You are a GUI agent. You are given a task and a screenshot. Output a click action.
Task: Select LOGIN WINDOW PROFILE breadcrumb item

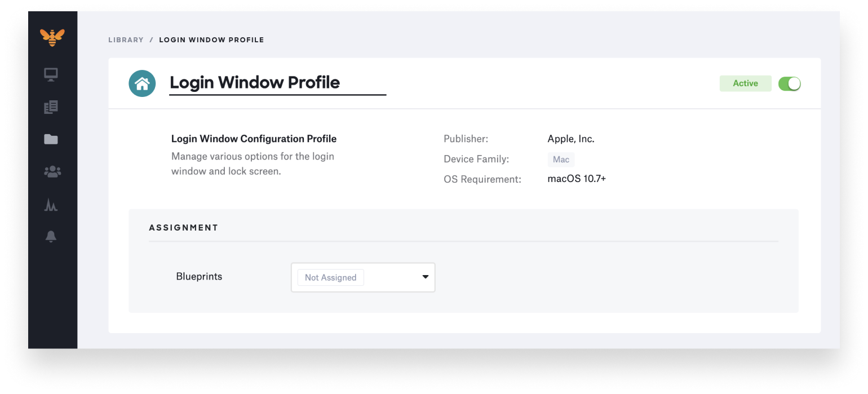(x=211, y=39)
